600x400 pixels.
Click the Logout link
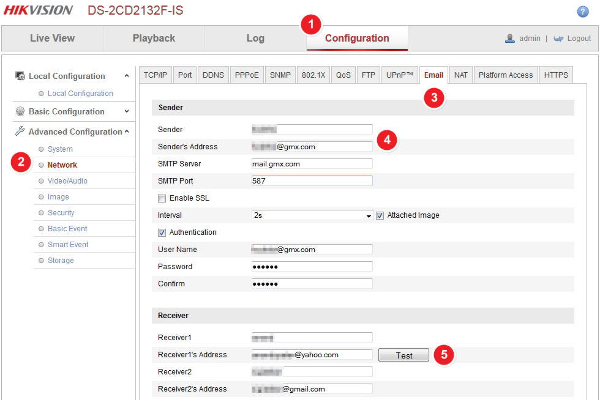pyautogui.click(x=578, y=38)
